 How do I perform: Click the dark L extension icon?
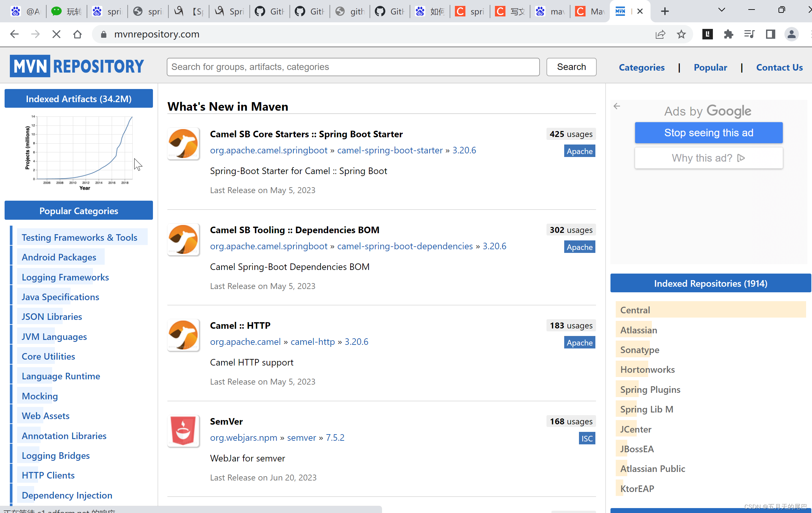pyautogui.click(x=708, y=34)
